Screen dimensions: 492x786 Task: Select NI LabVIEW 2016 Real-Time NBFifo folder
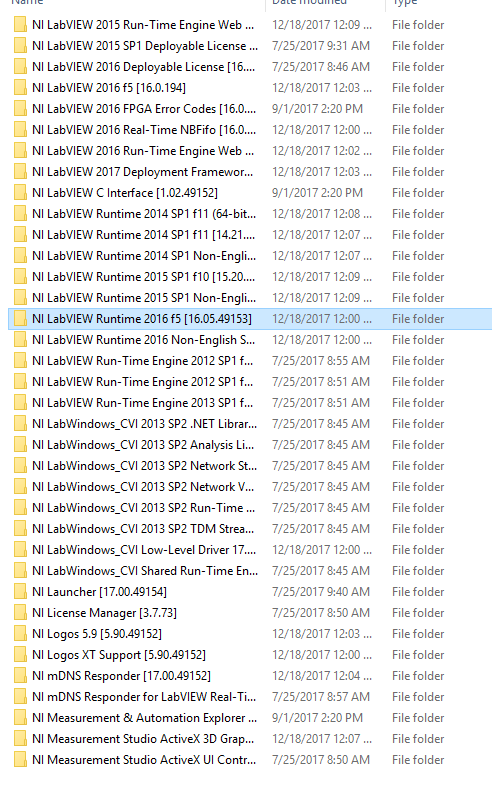(x=143, y=130)
